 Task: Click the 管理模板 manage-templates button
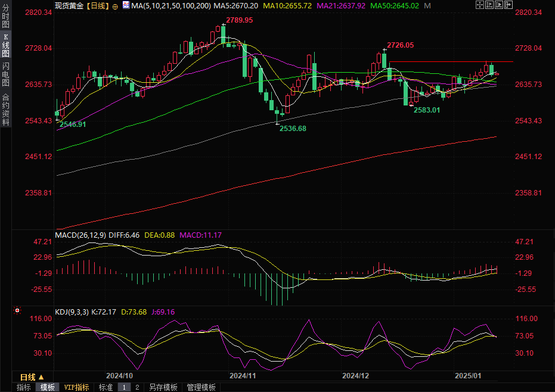[201, 387]
